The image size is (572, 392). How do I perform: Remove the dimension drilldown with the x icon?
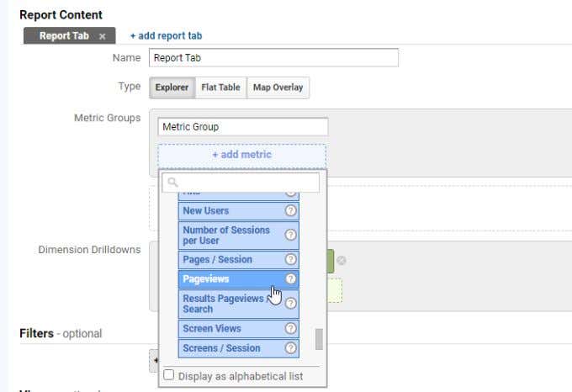[341, 261]
